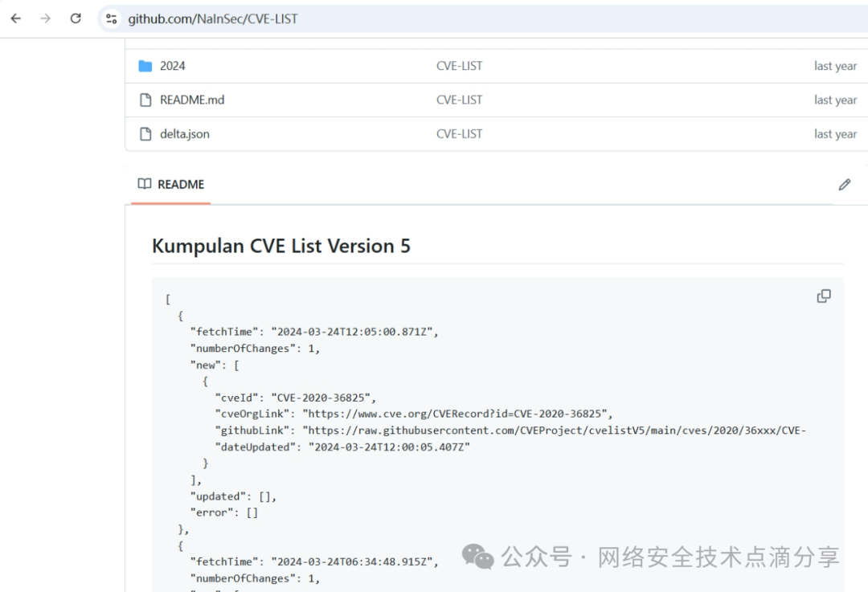Viewport: 868px width, 592px height.
Task: Open the delta.json file
Action: click(184, 134)
